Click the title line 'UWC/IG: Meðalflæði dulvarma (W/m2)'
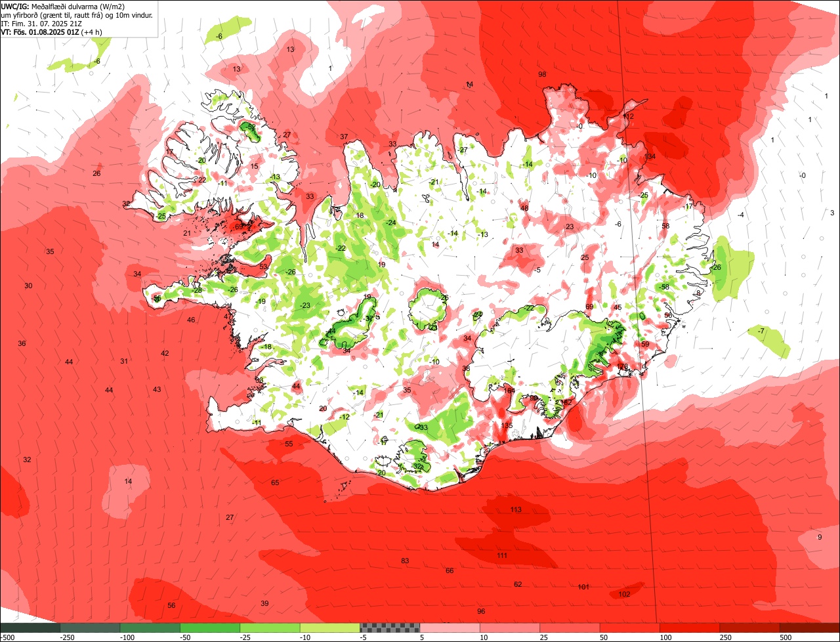The height and width of the screenshot is (642, 840). click(x=63, y=7)
